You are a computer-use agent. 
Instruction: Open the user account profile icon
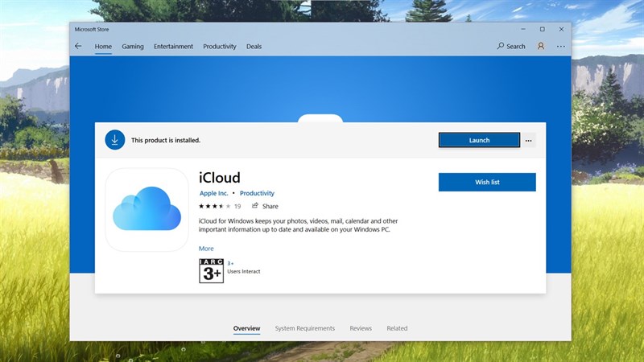[x=541, y=46]
